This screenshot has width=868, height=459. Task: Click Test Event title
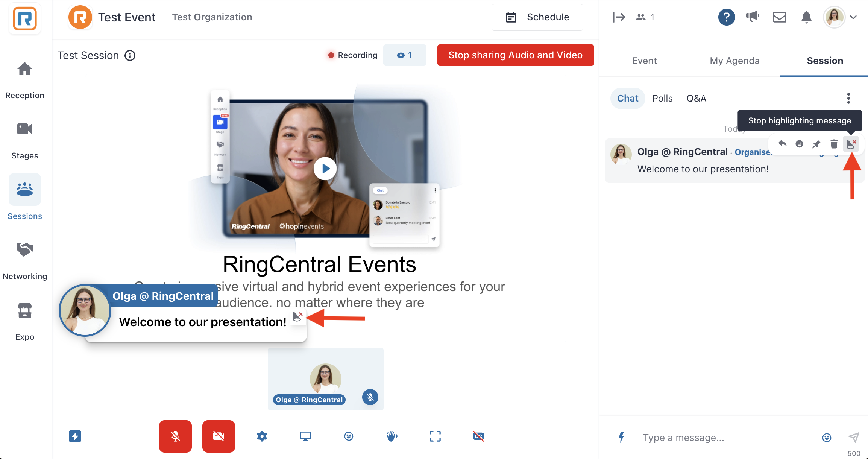(x=127, y=17)
